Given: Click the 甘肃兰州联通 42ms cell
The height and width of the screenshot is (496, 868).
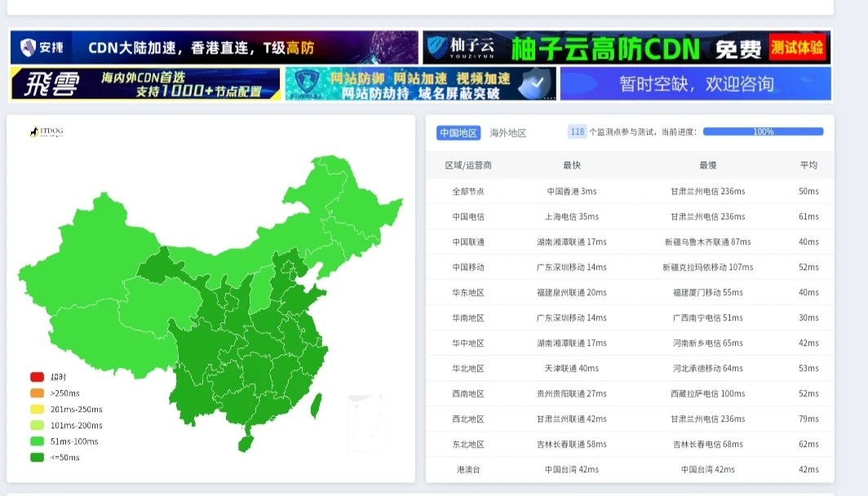Looking at the screenshot, I should 572,419.
